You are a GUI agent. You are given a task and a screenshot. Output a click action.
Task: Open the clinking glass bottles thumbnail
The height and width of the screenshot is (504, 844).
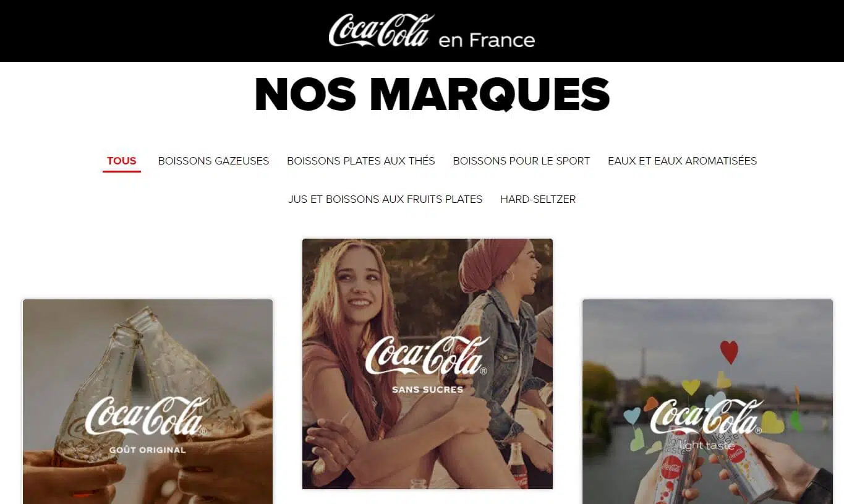148,401
